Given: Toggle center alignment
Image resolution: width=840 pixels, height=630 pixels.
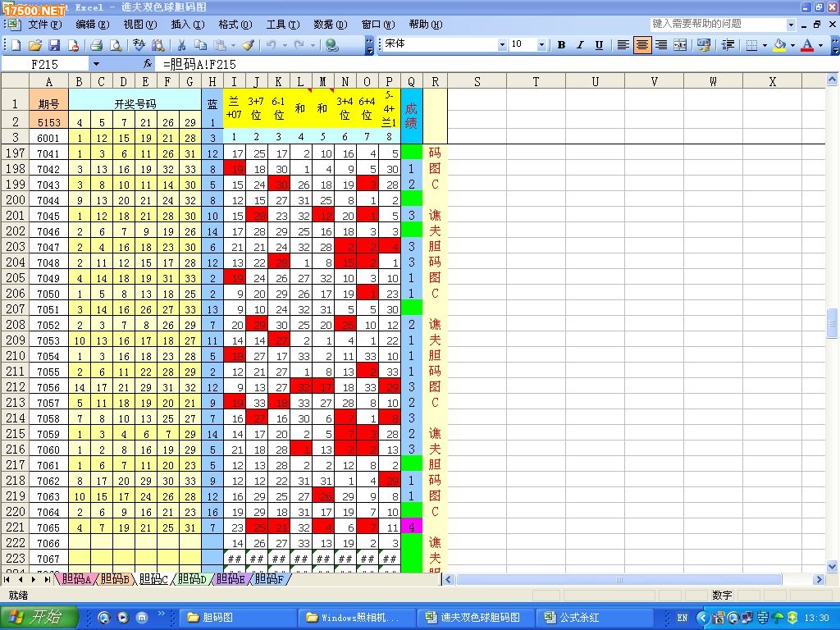Looking at the screenshot, I should point(641,45).
